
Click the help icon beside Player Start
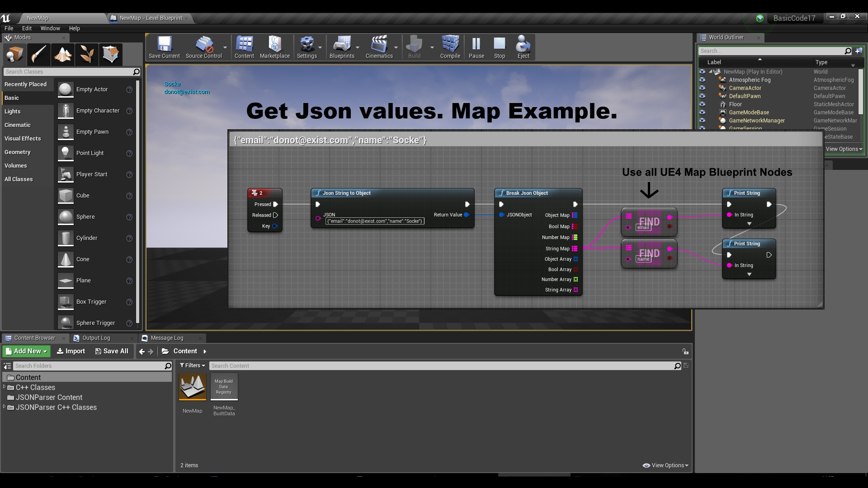[x=129, y=174]
